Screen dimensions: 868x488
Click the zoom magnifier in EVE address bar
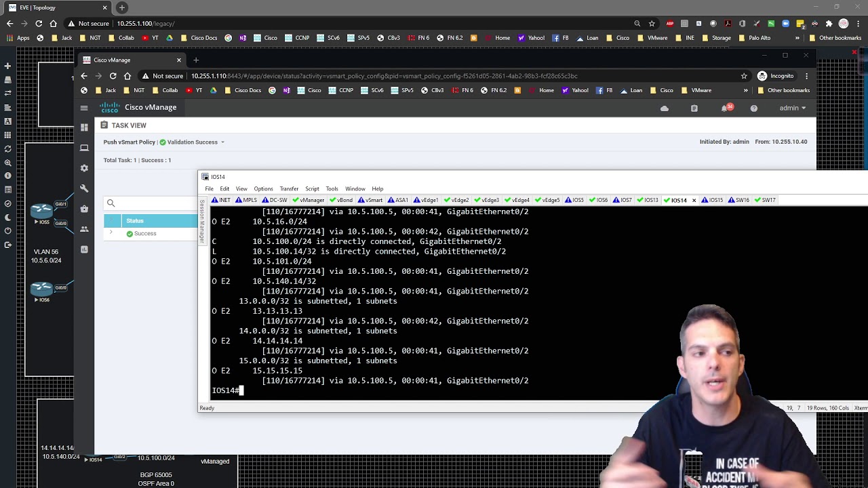[x=637, y=24]
